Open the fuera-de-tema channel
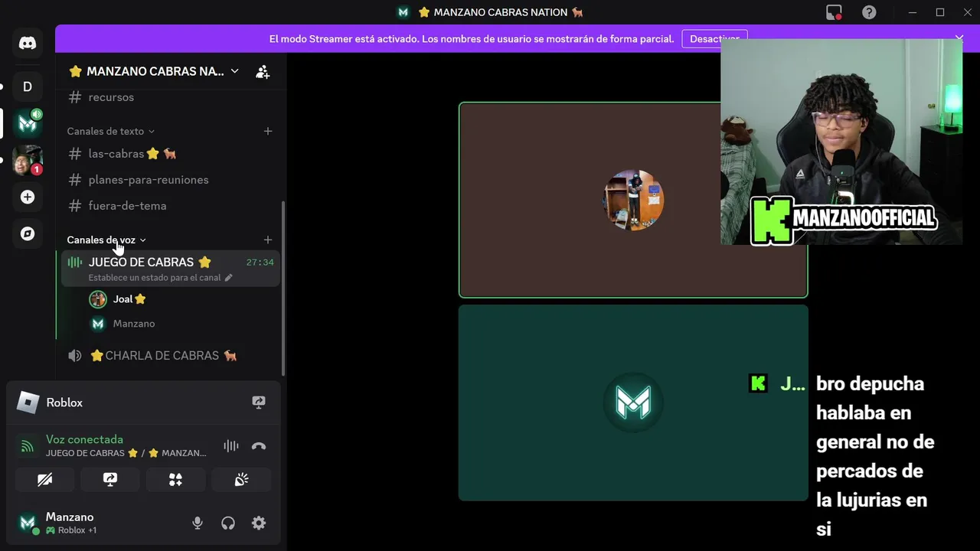The image size is (980, 551). (171, 206)
